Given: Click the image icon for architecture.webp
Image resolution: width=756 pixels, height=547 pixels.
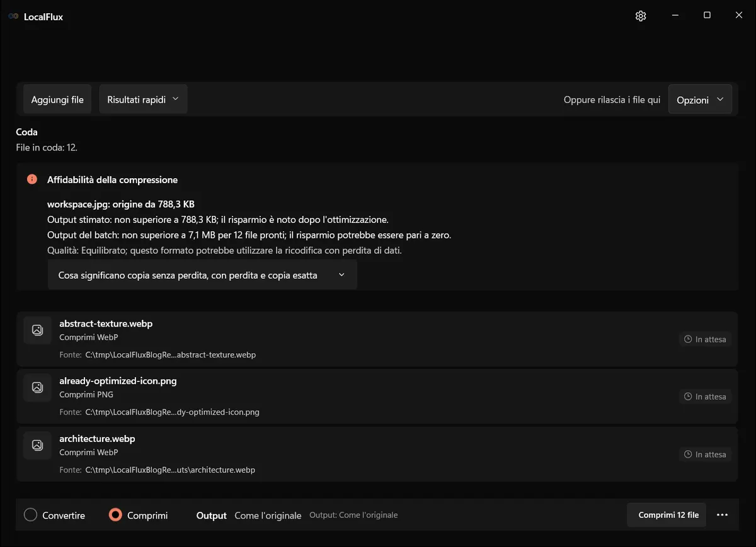Looking at the screenshot, I should pyautogui.click(x=37, y=445).
